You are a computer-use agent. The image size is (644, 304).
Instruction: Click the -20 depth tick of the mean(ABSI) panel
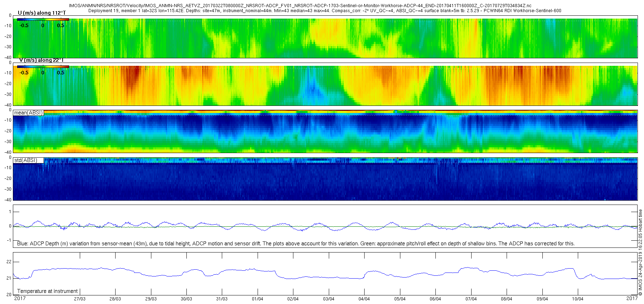8,131
